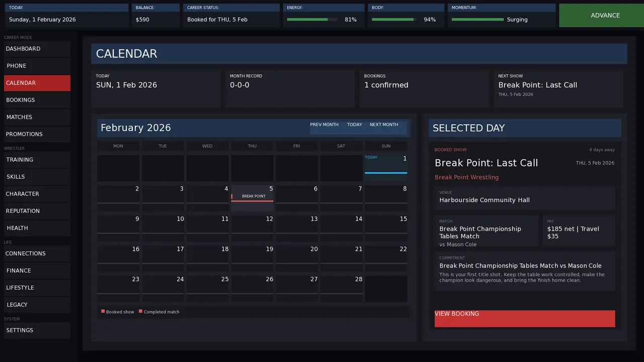Jump to next month
The height and width of the screenshot is (362, 644).
coord(384,125)
